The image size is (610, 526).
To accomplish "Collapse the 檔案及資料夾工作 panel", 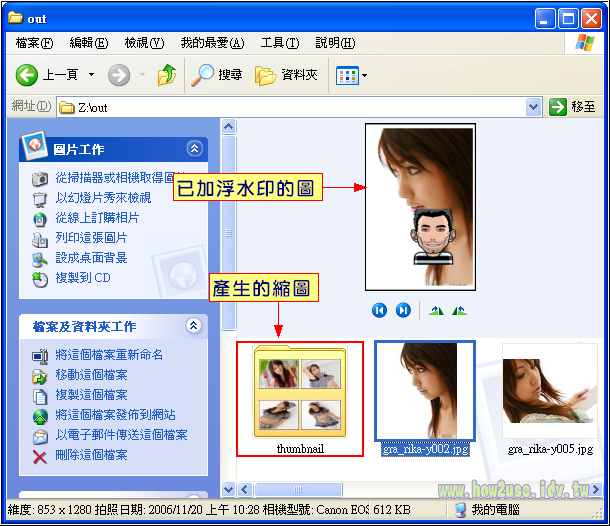I will click(193, 325).
